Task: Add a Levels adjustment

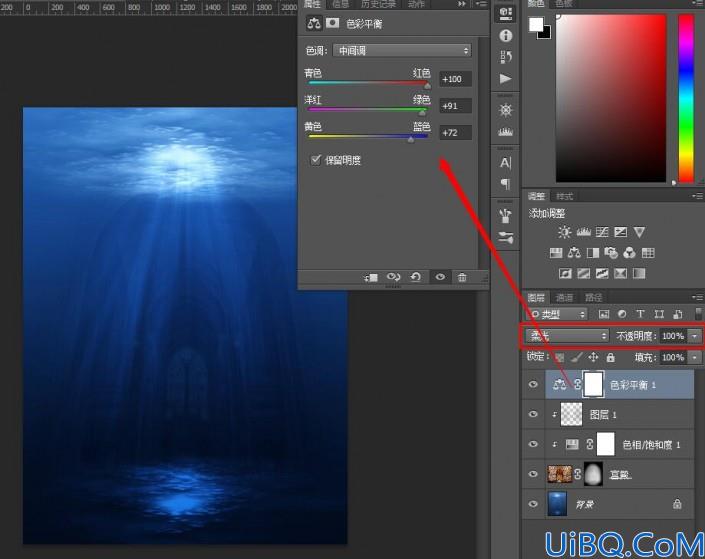Action: [584, 232]
